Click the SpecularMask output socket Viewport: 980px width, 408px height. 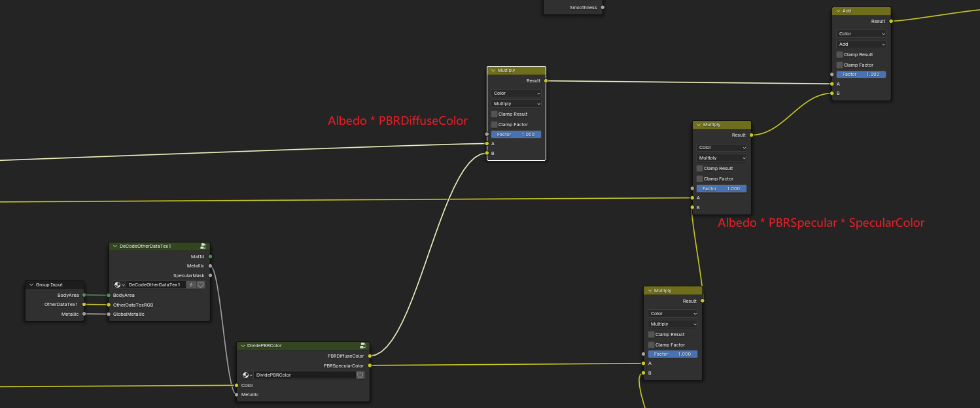210,275
